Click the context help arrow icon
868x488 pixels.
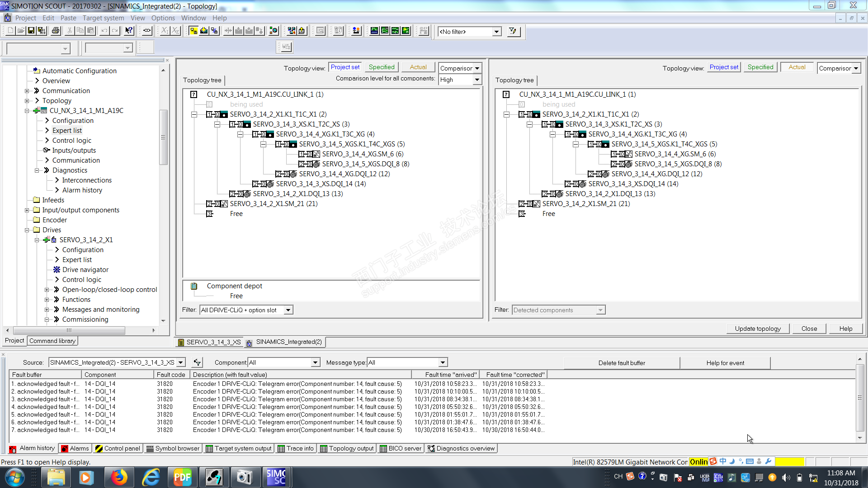[x=129, y=31]
